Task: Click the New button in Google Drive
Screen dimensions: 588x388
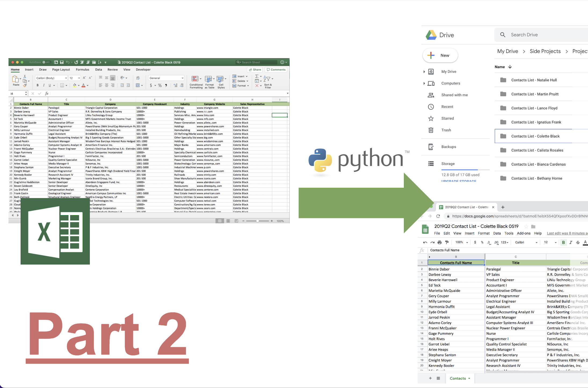Action: click(x=440, y=55)
